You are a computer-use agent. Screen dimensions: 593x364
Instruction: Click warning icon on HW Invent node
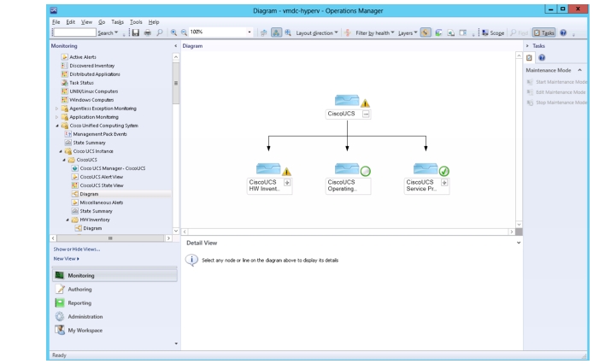pyautogui.click(x=286, y=172)
